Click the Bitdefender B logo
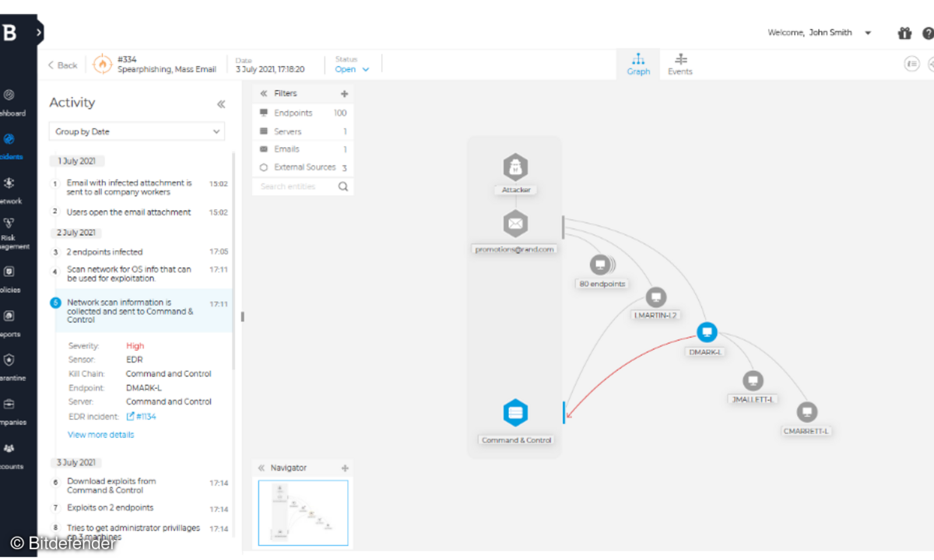 (9, 33)
